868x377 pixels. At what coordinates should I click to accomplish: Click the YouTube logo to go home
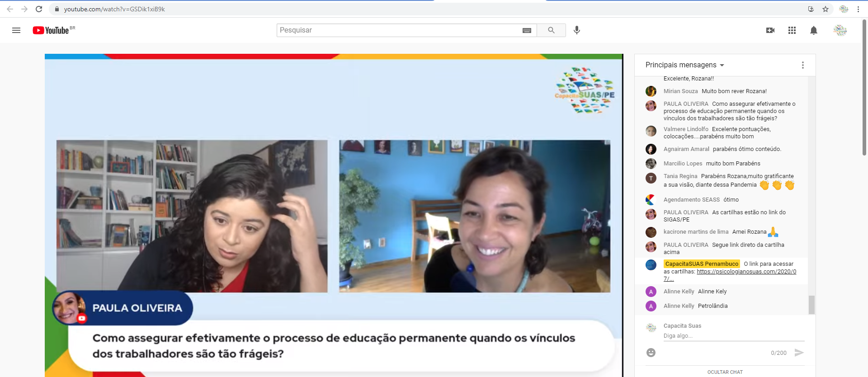tap(51, 30)
